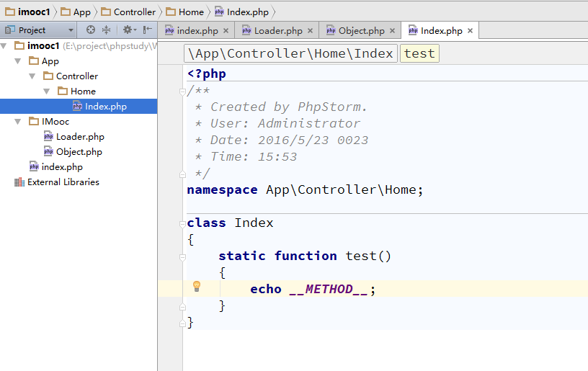Click the Scroll from Source target icon
Viewport: 588px width, 371px height.
click(90, 30)
